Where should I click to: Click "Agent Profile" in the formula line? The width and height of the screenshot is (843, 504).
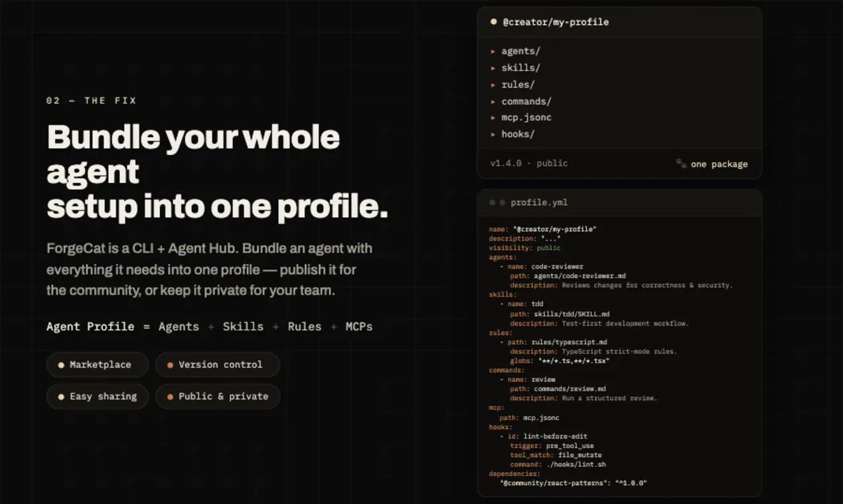pos(90,326)
